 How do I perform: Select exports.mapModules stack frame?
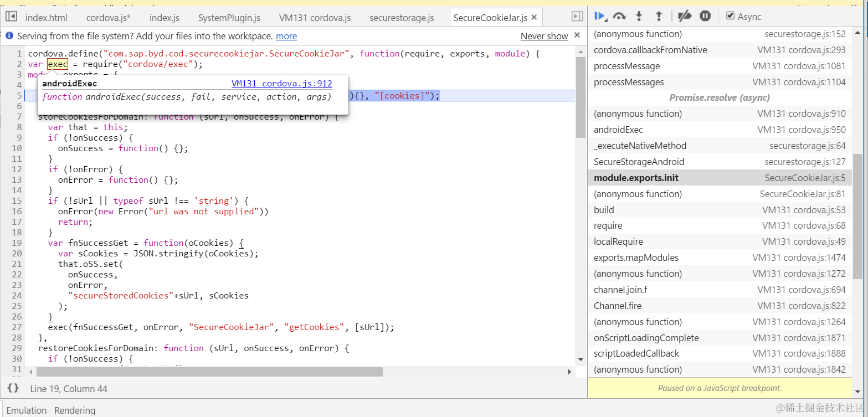click(720, 258)
